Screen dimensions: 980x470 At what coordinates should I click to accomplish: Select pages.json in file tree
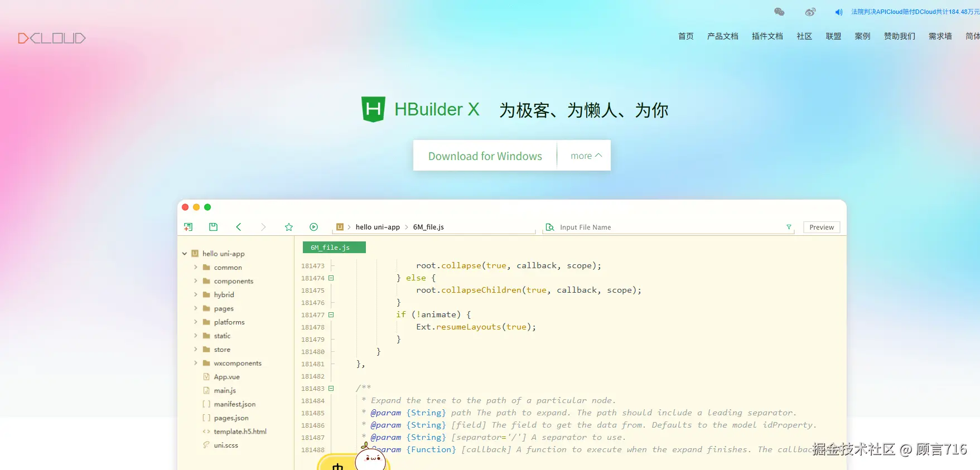coord(231,418)
